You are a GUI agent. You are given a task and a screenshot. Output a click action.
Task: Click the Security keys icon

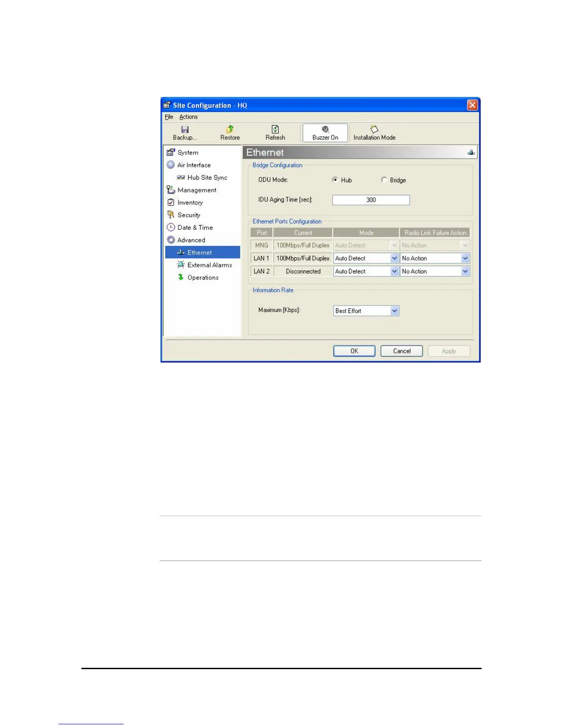click(171, 215)
